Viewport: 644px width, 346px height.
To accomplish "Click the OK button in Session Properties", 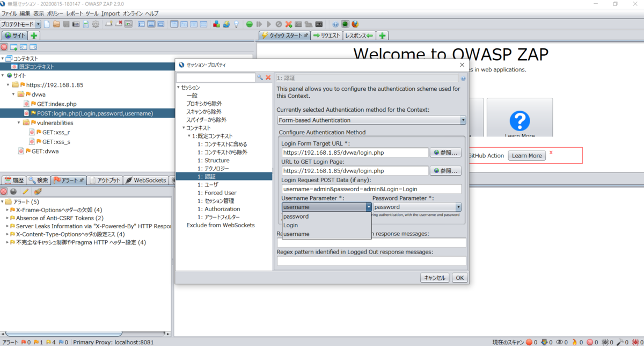I will point(459,278).
